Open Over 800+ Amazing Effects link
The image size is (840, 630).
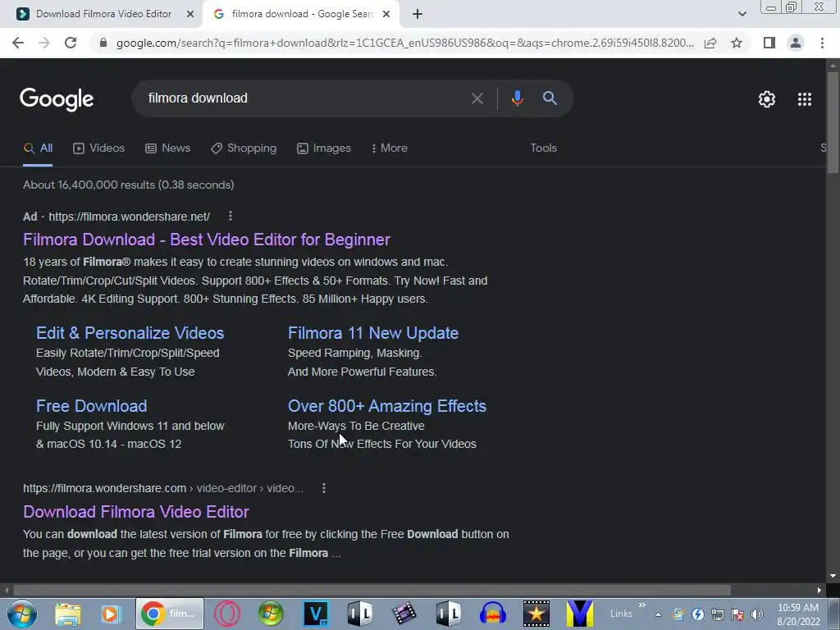click(x=387, y=406)
